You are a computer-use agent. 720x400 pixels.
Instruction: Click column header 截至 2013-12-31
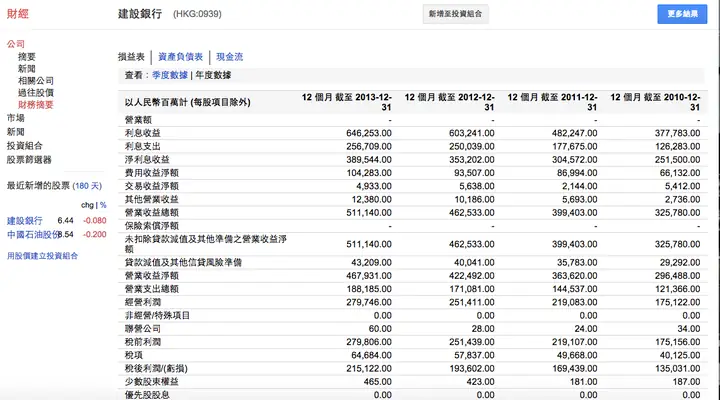click(346, 102)
